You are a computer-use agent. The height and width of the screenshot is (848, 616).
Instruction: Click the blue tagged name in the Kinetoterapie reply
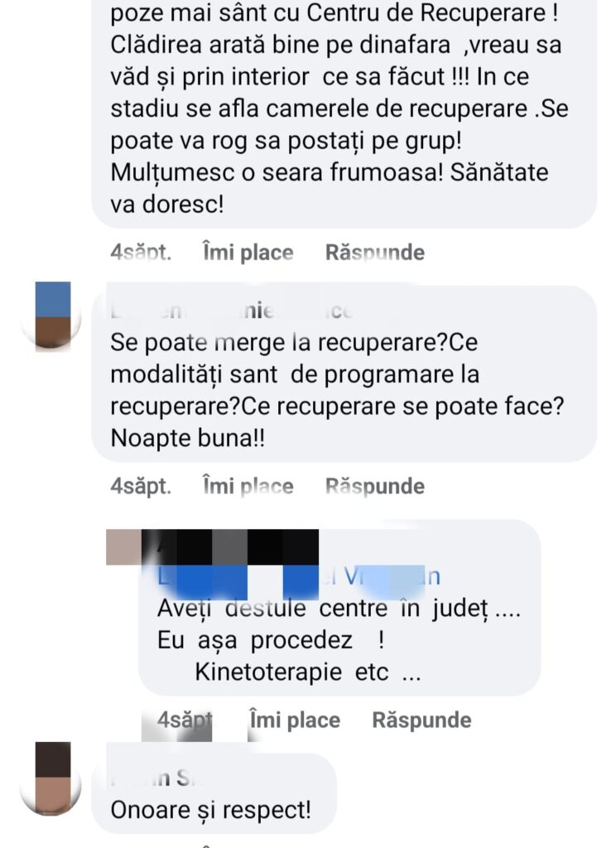pos(299,577)
